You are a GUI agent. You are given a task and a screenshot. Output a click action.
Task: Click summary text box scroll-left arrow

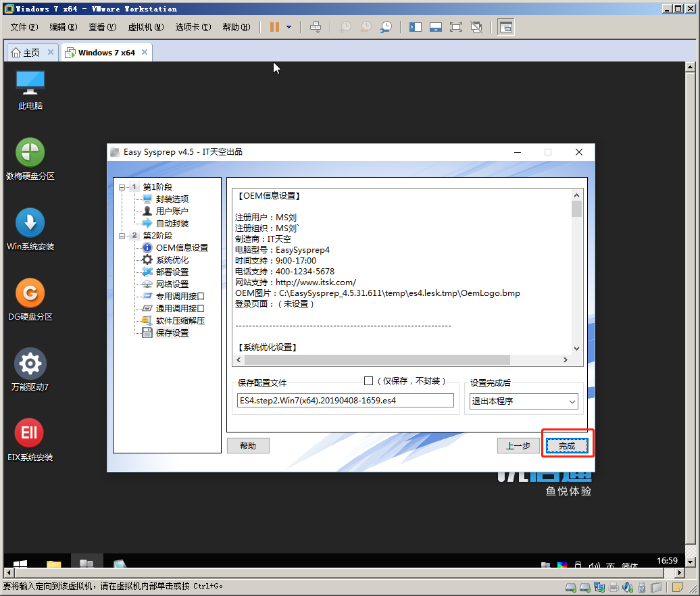[239, 360]
